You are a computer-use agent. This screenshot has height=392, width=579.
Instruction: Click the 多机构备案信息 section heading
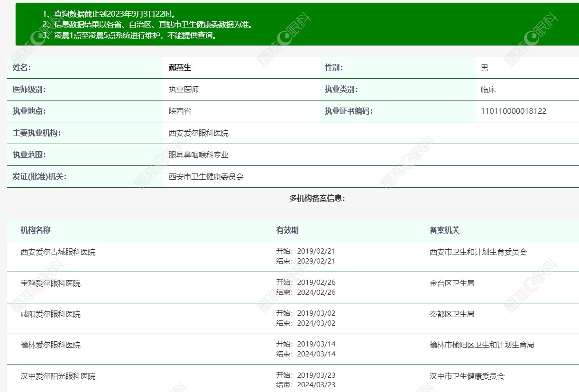pyautogui.click(x=317, y=198)
